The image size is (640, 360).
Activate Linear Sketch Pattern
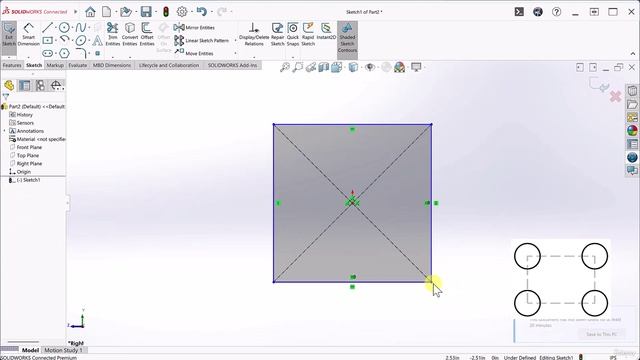(x=202, y=40)
